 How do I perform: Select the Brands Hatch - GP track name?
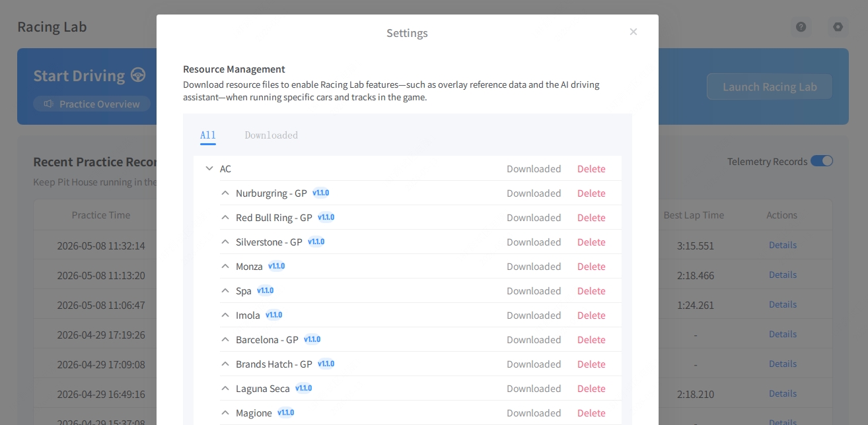coord(274,364)
